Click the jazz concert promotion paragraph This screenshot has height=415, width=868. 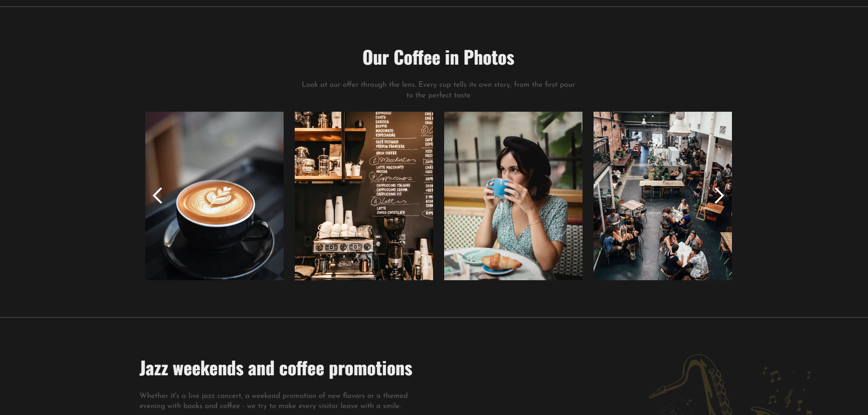point(273,401)
